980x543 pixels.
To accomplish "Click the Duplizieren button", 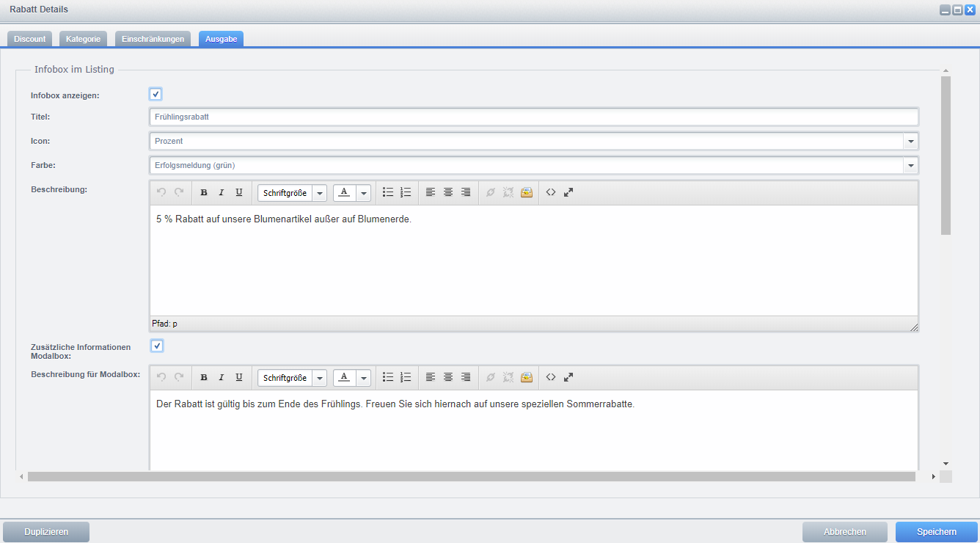I will 46,532.
